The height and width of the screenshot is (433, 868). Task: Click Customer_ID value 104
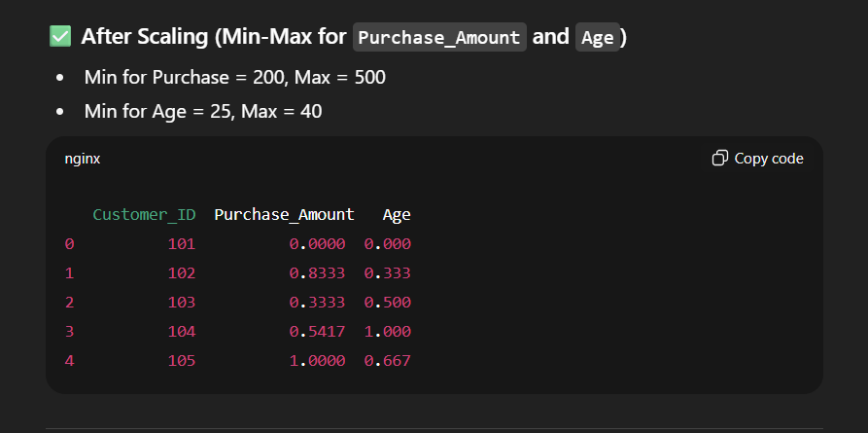181,332
